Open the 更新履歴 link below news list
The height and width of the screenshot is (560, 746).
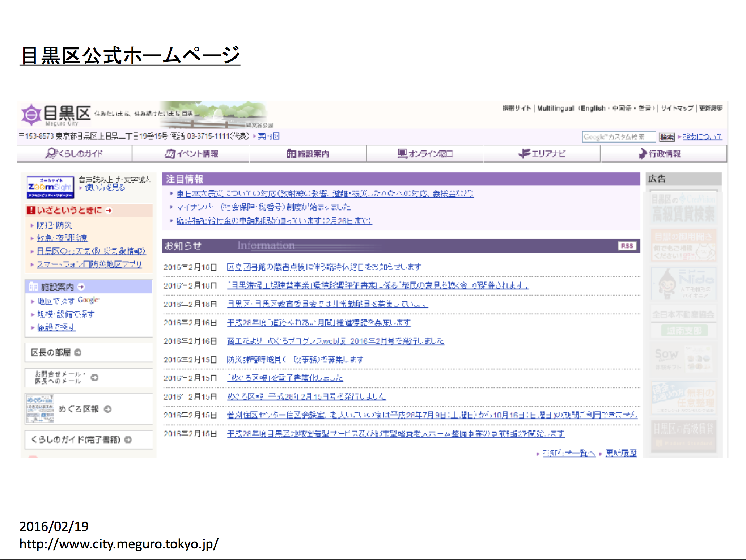click(621, 453)
